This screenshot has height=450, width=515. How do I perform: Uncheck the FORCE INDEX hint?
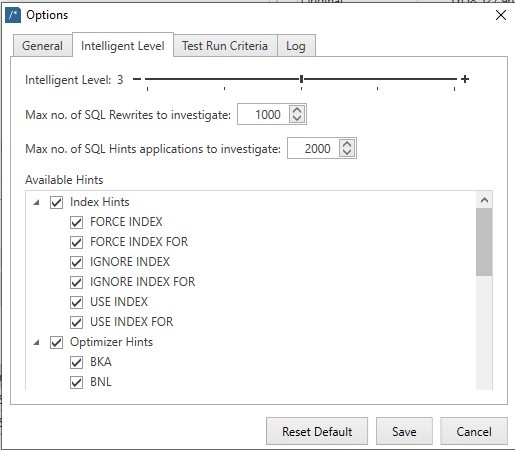coord(76,222)
